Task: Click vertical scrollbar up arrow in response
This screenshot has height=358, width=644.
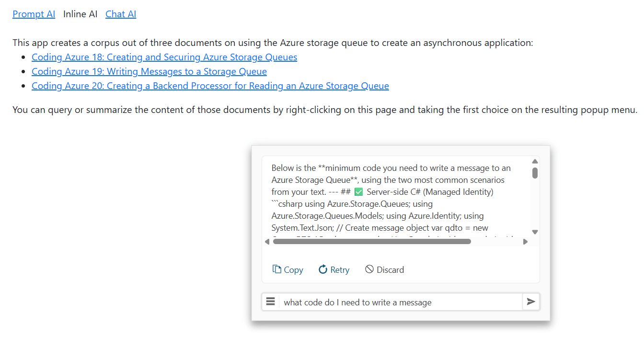Action: (535, 161)
